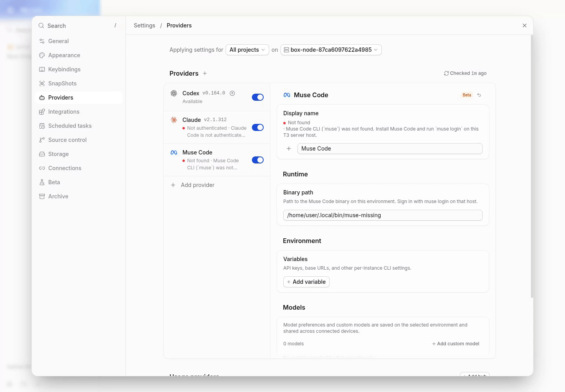Open Integrations settings
565x392 pixels.
pos(79,112)
